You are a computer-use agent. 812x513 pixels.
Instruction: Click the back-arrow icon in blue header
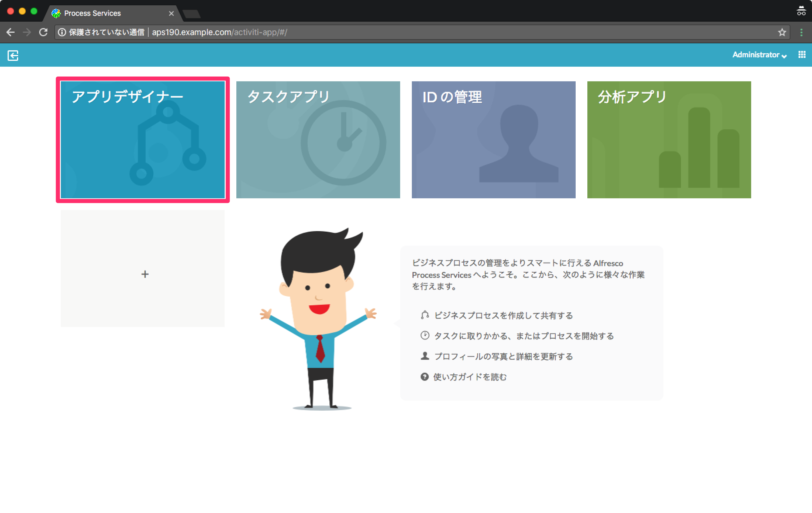tap(13, 55)
